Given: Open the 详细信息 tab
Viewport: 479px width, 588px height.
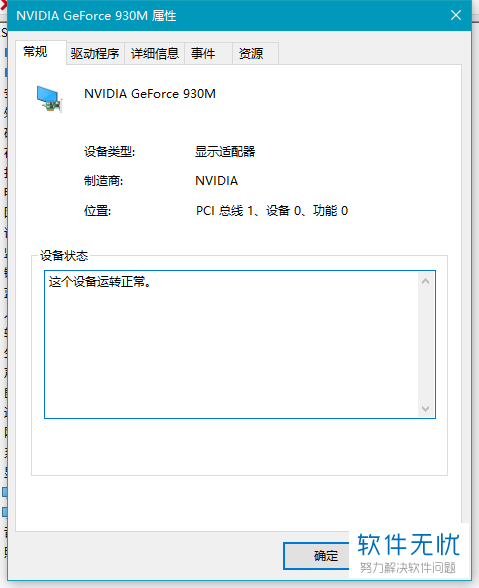Looking at the screenshot, I should (155, 54).
